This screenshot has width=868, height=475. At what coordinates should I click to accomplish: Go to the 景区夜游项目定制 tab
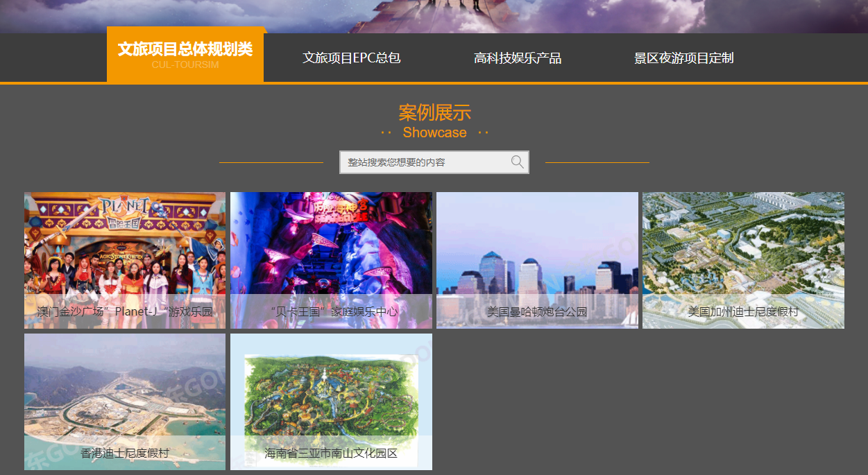tap(684, 58)
